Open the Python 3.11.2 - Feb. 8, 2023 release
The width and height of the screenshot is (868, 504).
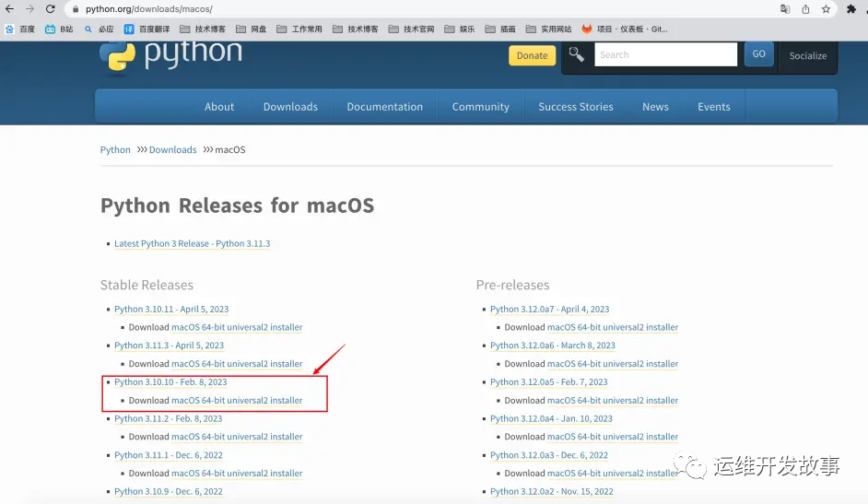point(169,418)
